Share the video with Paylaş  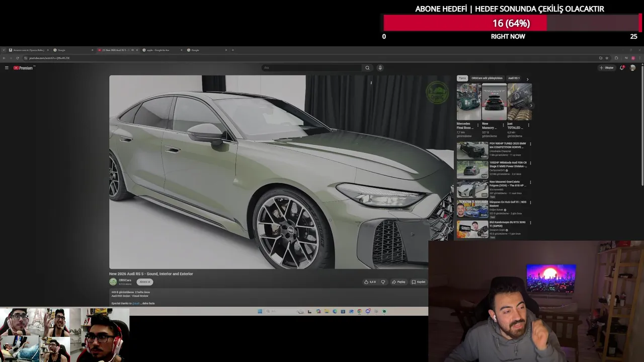click(398, 282)
